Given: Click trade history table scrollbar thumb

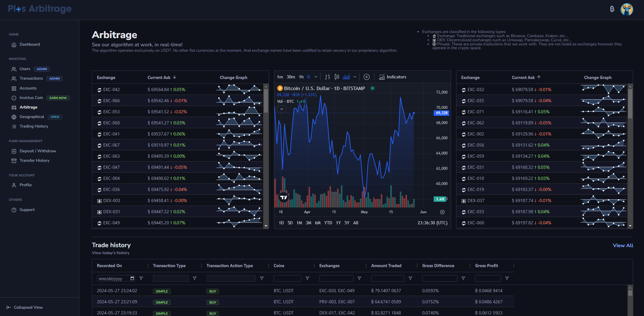Looking at the screenshot, I should pos(630,293).
